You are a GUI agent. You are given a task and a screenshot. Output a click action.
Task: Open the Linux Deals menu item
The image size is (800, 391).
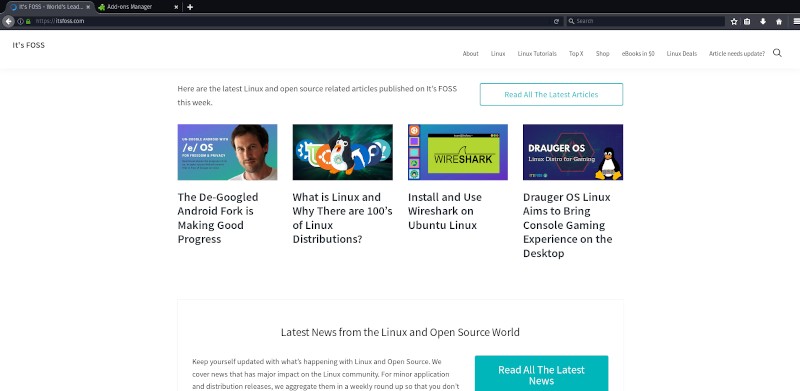click(x=682, y=54)
